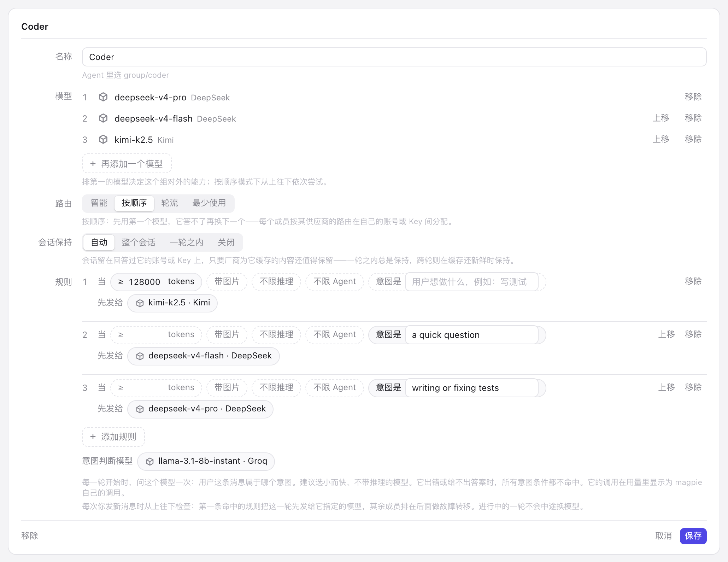Edit the intent field 'a quick question'
Image resolution: width=728 pixels, height=562 pixels.
tap(471, 335)
